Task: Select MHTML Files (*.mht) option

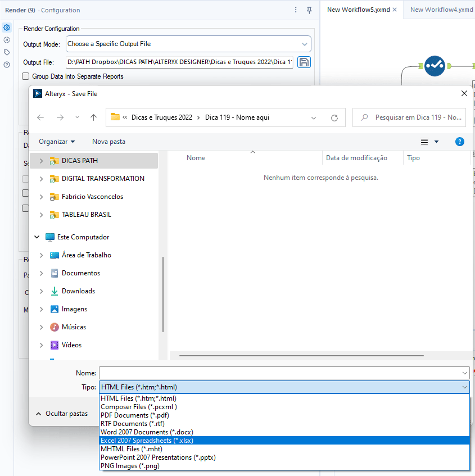Action: (284, 449)
